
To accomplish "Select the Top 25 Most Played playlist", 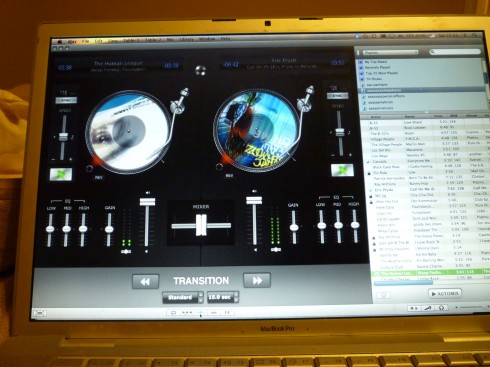I will (x=381, y=73).
